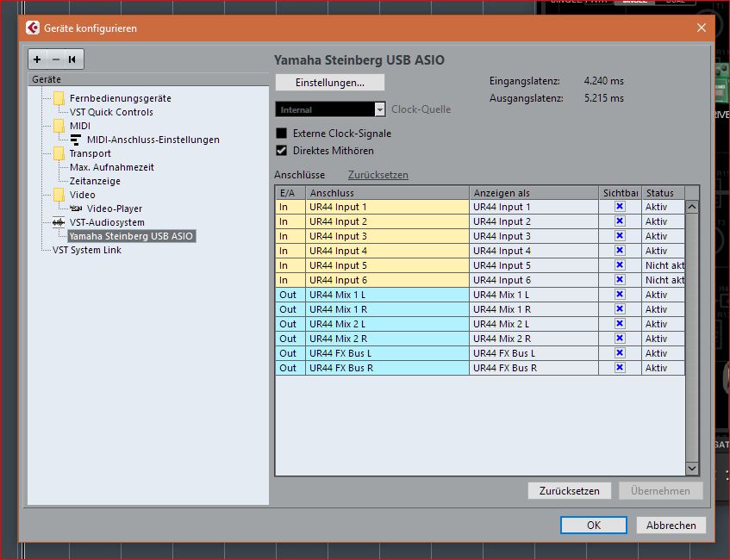The height and width of the screenshot is (560, 730).
Task: Toggle visibility of UR44 Mix 2 R
Action: 620,338
